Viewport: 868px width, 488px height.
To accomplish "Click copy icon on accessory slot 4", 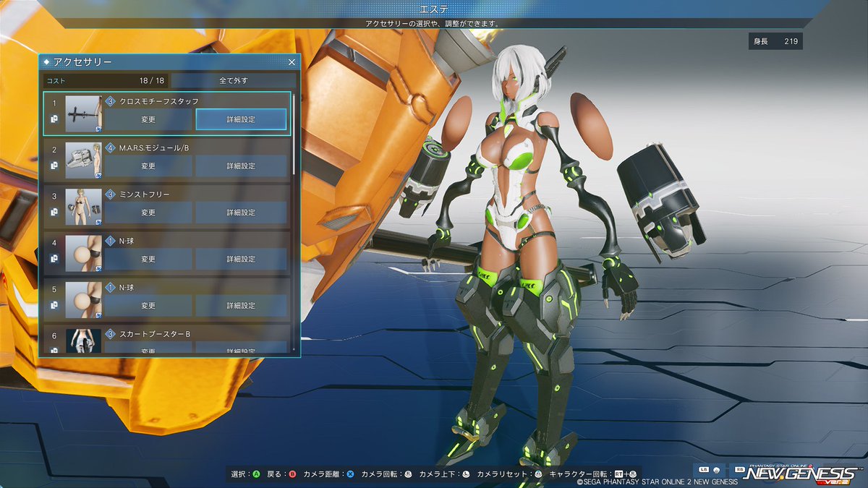I will (x=54, y=258).
